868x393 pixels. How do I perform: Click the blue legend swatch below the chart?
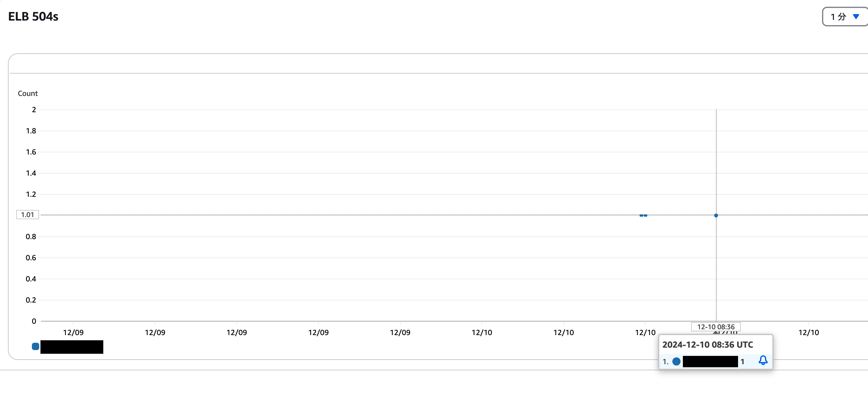tap(35, 346)
